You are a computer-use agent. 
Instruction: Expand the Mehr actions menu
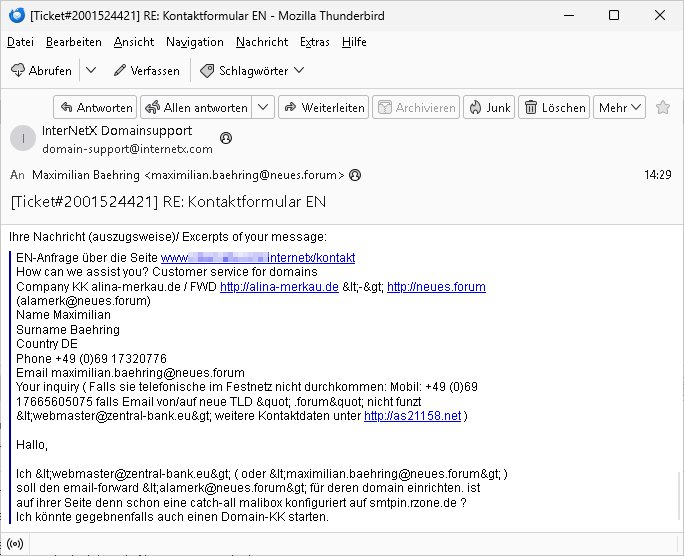[x=620, y=108]
